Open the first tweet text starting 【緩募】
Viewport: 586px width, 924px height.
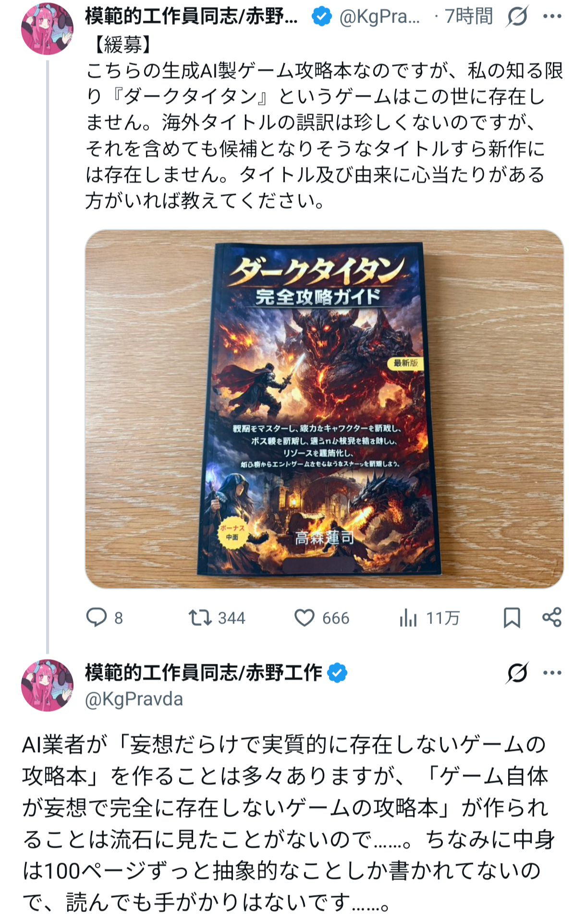324,123
